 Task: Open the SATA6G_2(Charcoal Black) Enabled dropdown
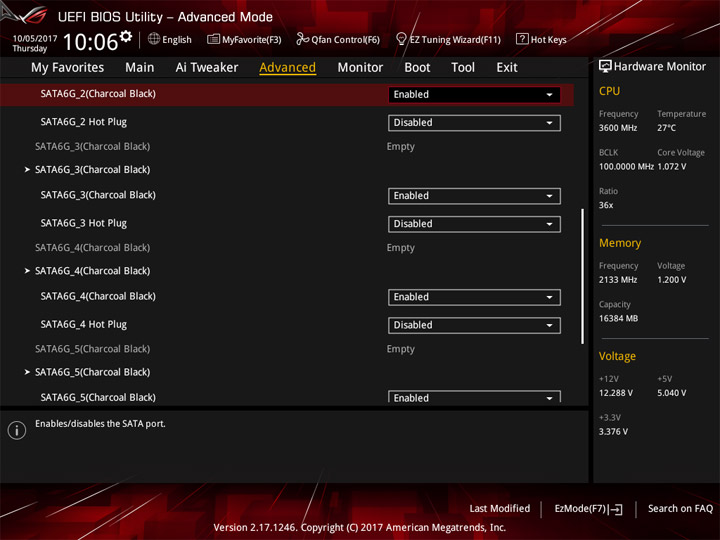[x=474, y=95]
